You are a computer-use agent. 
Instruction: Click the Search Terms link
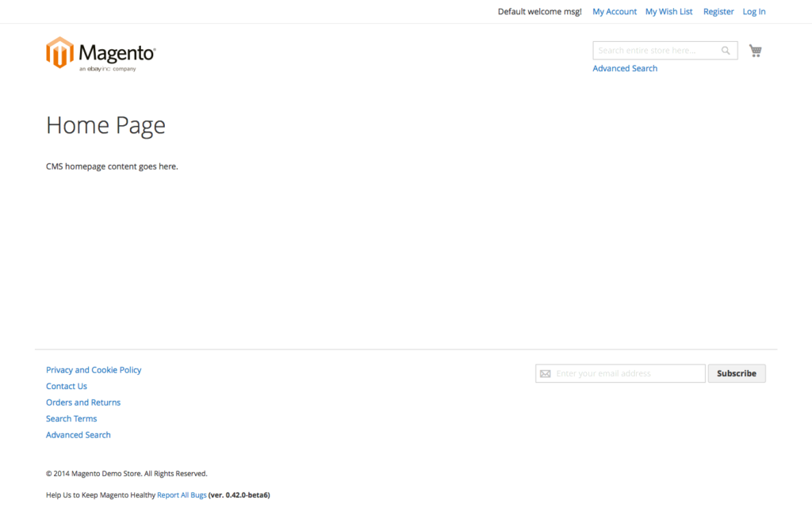(71, 418)
